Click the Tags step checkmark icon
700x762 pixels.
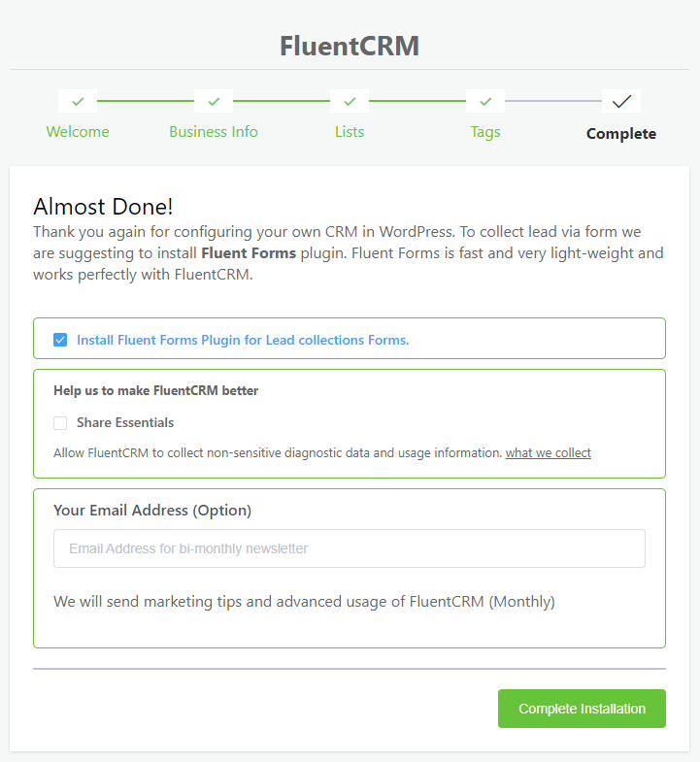point(485,102)
